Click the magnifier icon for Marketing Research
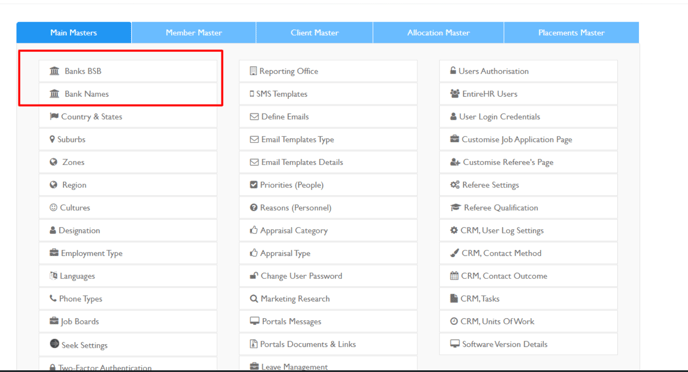 pos(254,298)
